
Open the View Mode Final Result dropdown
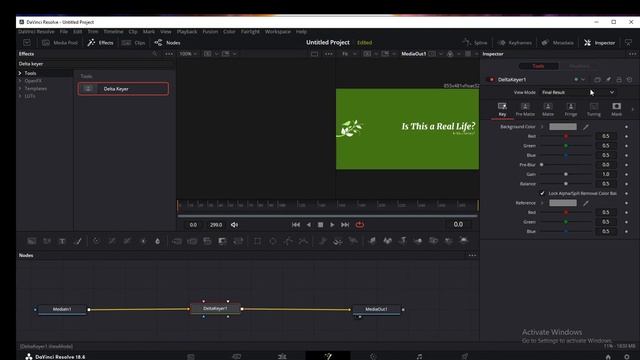point(578,93)
